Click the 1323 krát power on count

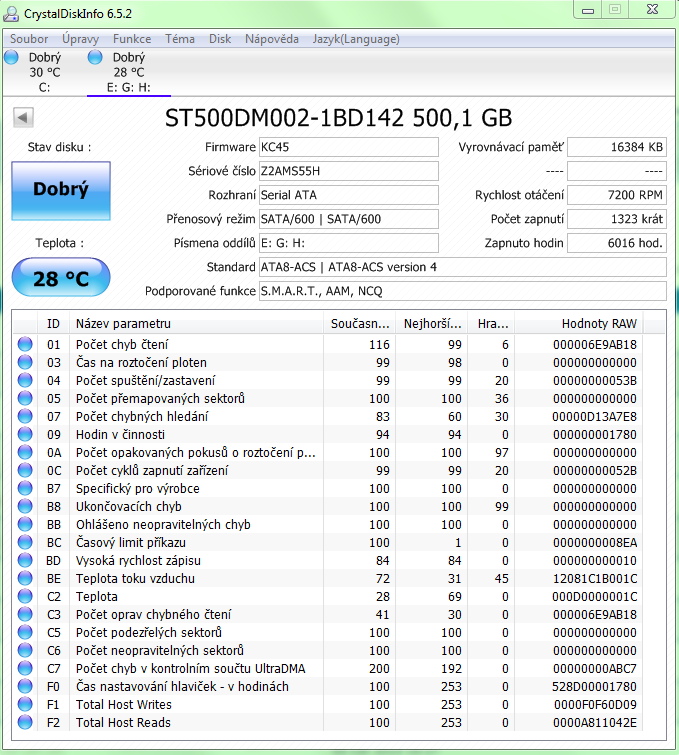tap(617, 219)
